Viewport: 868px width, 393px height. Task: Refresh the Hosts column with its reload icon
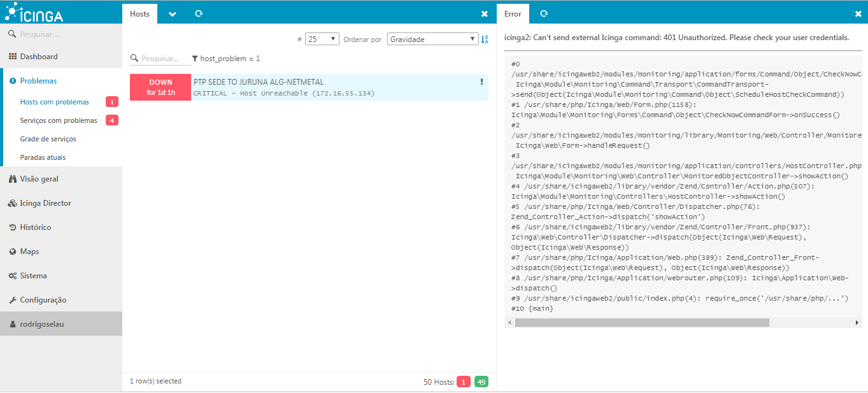click(199, 13)
